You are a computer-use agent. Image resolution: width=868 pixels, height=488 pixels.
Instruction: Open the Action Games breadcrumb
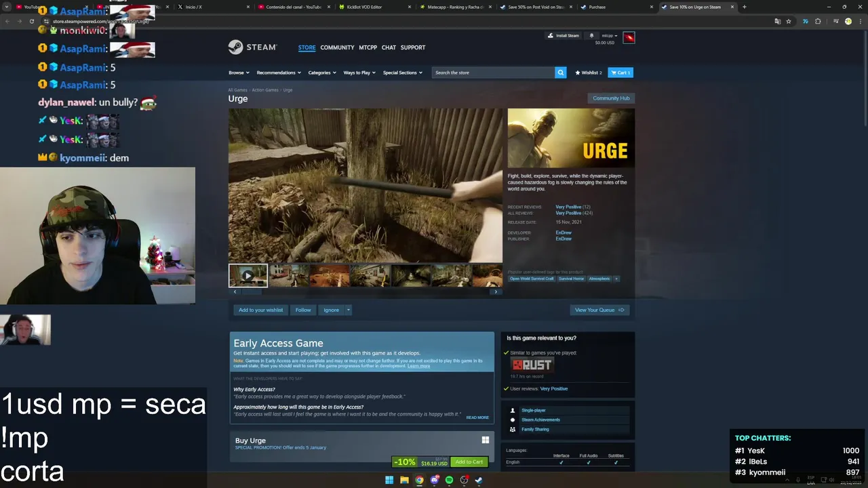pyautogui.click(x=265, y=90)
